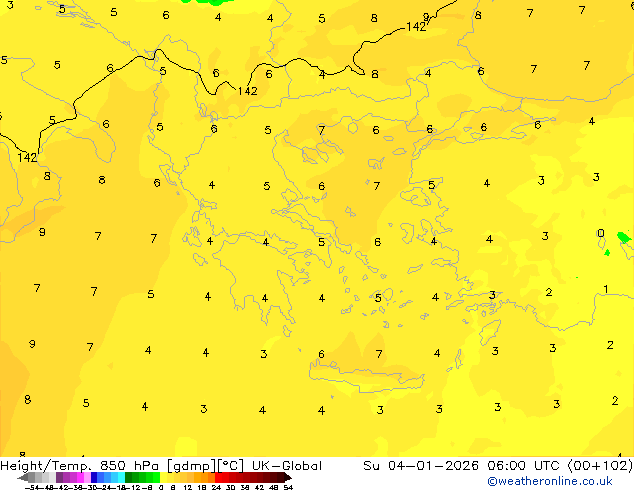Click the "Su 04-01-2026" forecast date
This screenshot has height=490, width=634.
423,466
